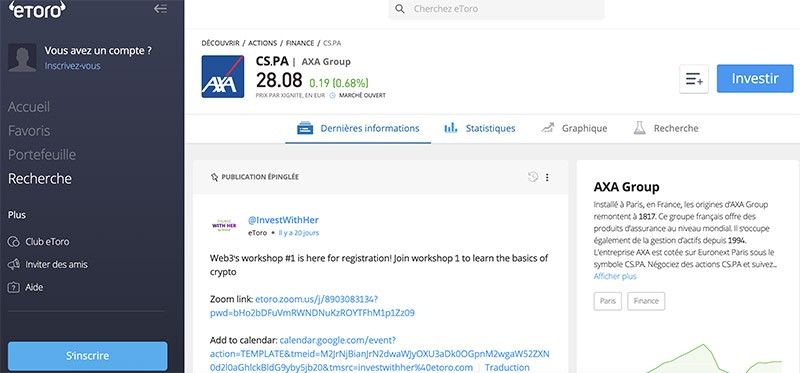Click the market open clock icon
This screenshot has height=373, width=800.
tap(333, 95)
